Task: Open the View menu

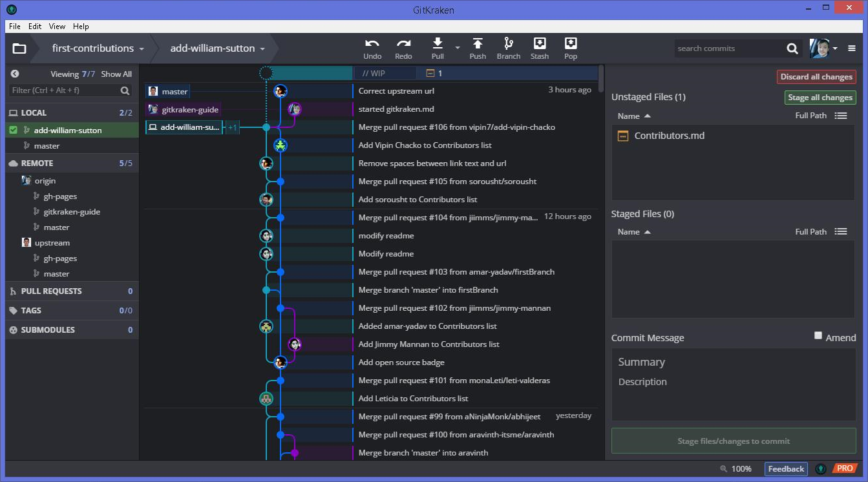Action: point(57,26)
